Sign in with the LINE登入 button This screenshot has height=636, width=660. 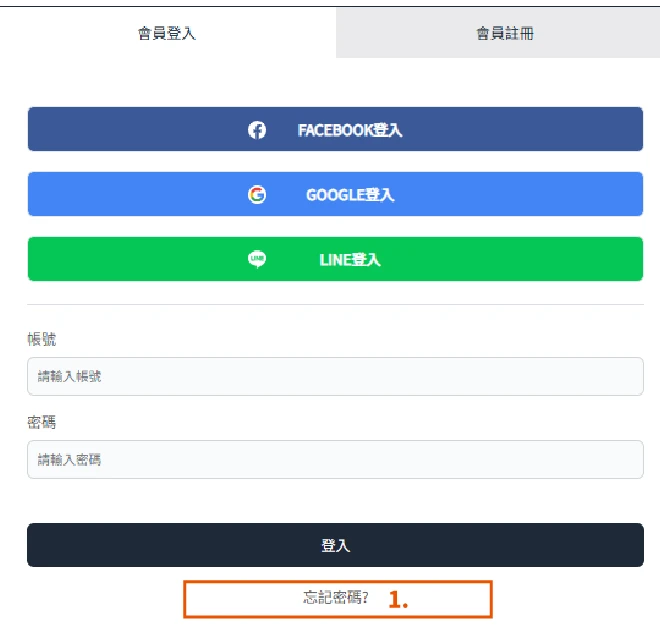[335, 259]
